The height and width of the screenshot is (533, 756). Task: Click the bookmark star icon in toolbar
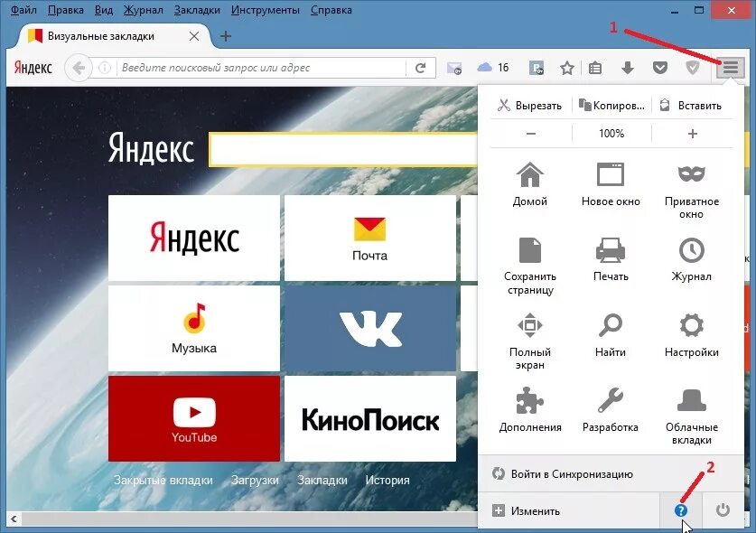pyautogui.click(x=567, y=68)
